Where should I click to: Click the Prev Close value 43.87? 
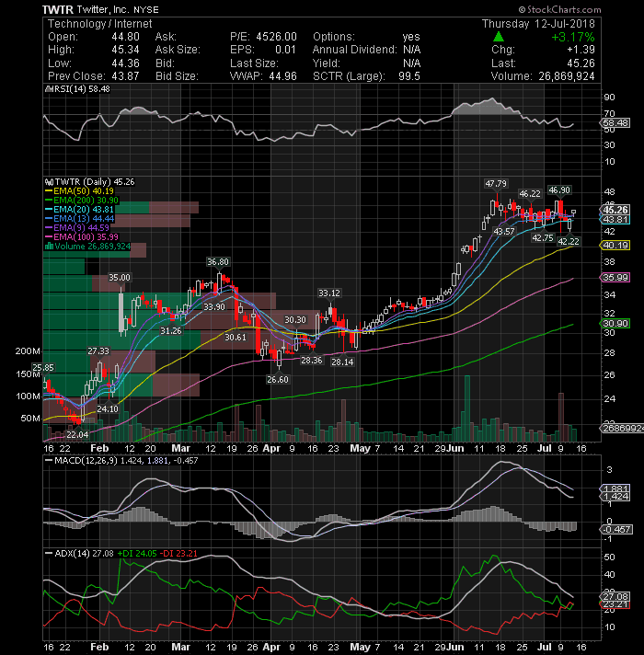tap(125, 76)
